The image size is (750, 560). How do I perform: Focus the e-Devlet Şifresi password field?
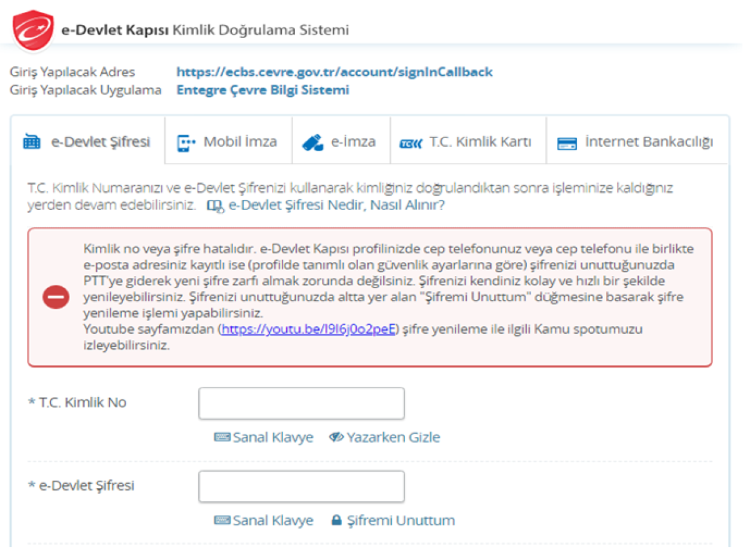[301, 487]
